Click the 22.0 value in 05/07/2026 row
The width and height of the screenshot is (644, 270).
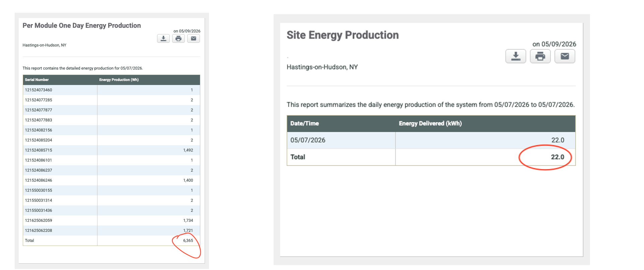(558, 140)
